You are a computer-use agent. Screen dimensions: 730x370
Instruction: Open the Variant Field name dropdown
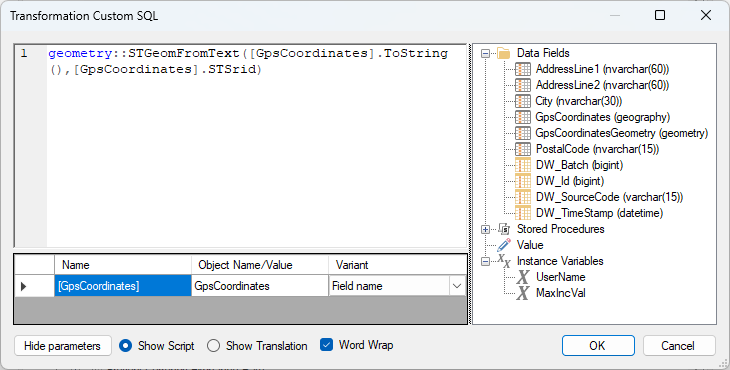457,286
